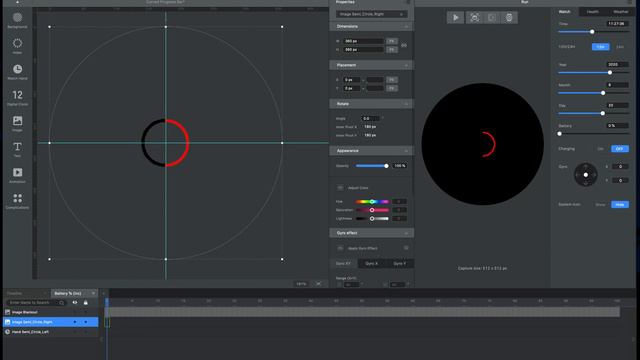Image resolution: width=640 pixels, height=360 pixels.
Task: Turn Charging ON
Action: 600,149
